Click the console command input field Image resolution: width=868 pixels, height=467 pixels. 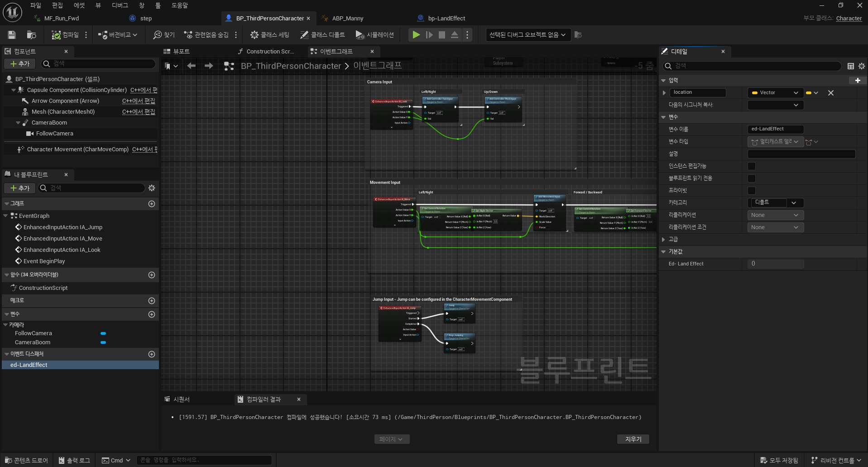[x=204, y=460]
